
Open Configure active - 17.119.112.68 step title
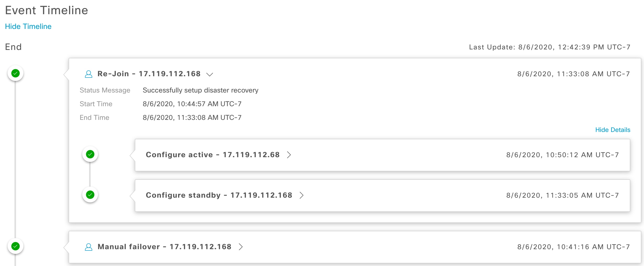(212, 155)
